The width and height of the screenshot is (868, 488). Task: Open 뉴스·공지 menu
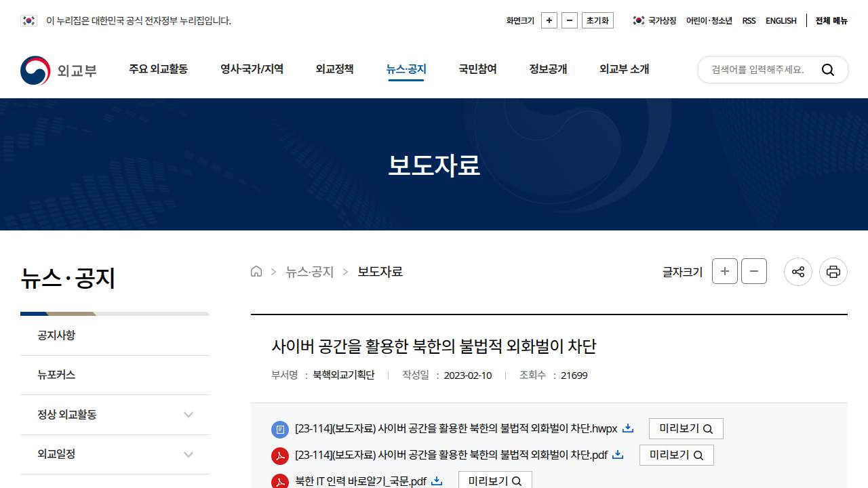click(x=406, y=69)
